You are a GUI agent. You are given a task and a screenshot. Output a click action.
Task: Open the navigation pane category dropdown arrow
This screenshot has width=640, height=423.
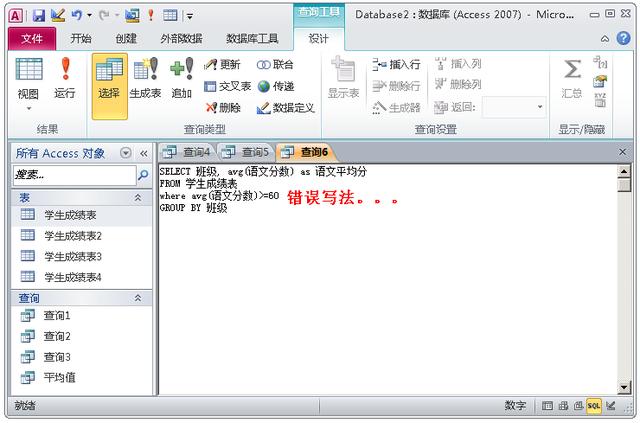pos(126,154)
